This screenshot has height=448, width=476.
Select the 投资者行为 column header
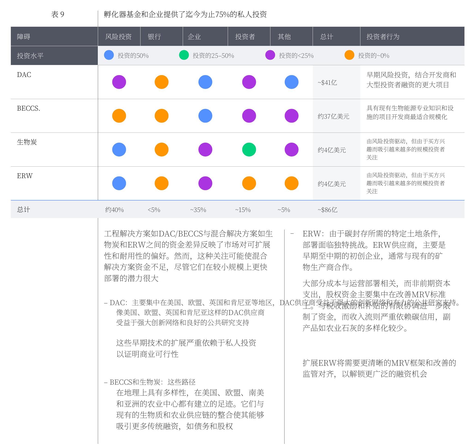[x=412, y=36]
